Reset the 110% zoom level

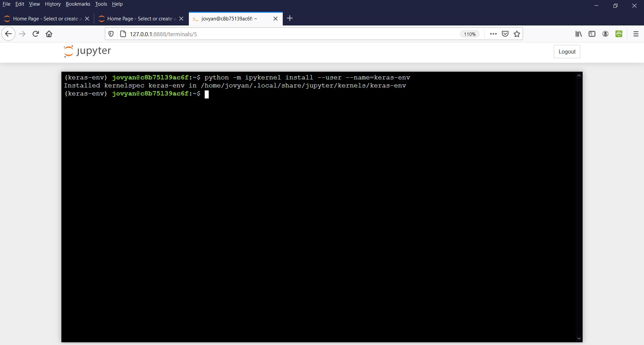[470, 34]
